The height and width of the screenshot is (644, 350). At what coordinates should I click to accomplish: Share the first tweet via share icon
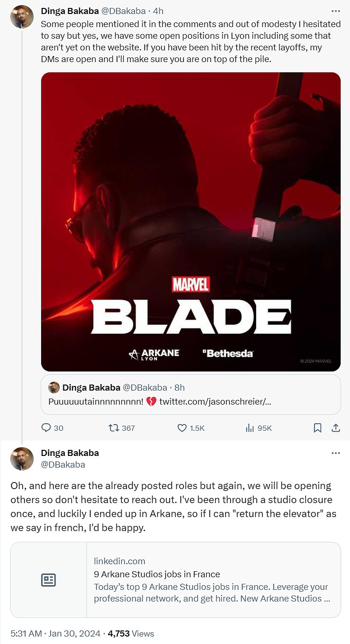(x=336, y=428)
